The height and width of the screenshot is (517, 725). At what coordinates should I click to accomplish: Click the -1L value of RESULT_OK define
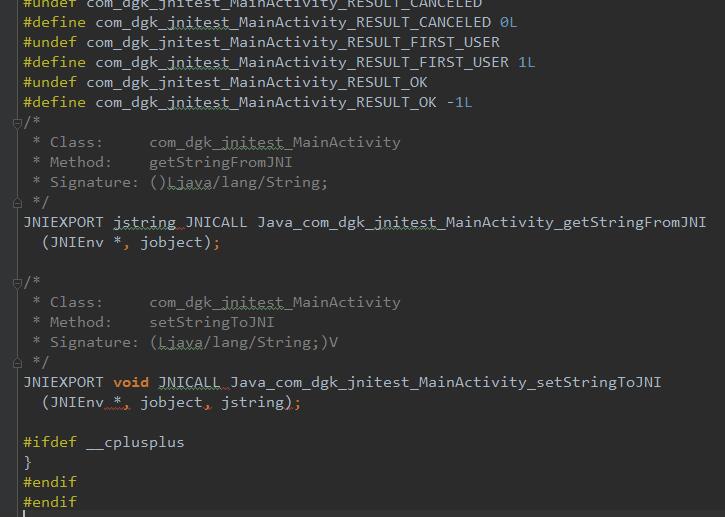point(459,102)
